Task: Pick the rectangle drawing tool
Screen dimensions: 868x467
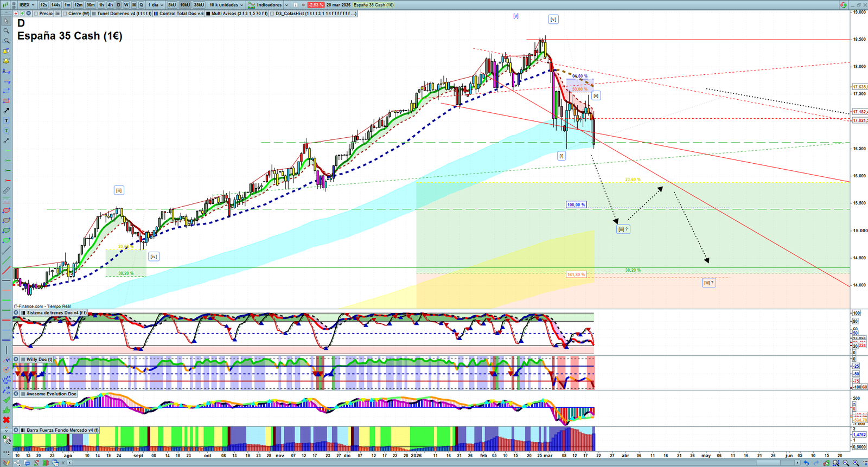Action: [x=6, y=101]
